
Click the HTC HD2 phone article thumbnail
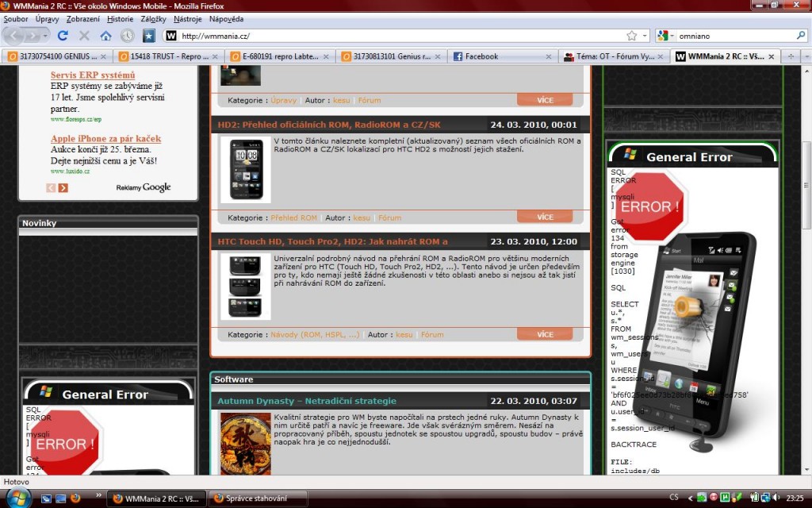(x=246, y=170)
